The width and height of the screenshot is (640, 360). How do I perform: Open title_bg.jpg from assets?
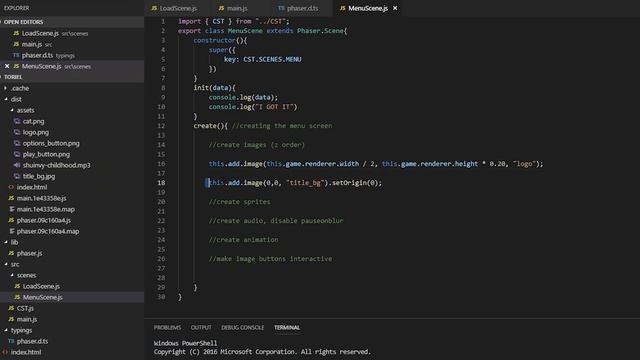(x=39, y=176)
